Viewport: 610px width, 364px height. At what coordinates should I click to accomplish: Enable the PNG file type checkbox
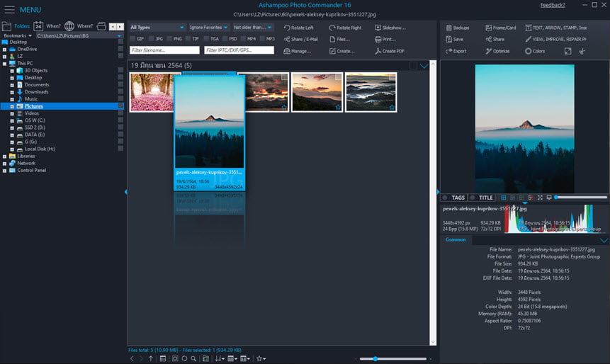pos(169,39)
